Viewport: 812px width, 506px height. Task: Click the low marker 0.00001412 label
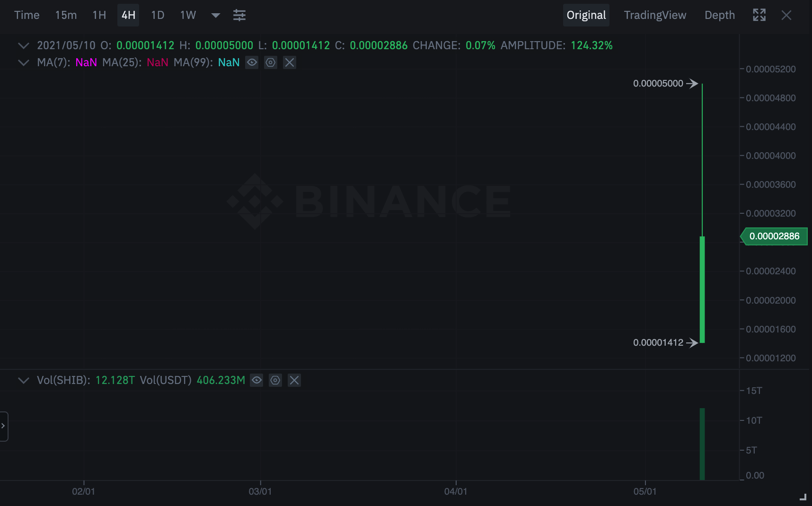pyautogui.click(x=658, y=342)
